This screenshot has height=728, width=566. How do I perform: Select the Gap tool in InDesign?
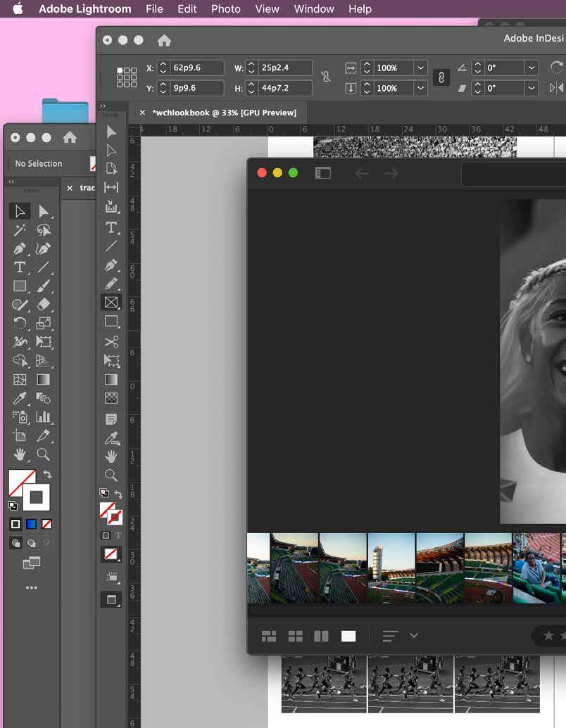point(111,187)
